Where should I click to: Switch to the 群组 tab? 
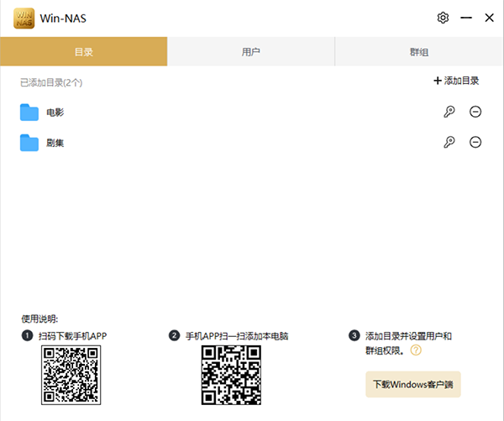point(419,51)
